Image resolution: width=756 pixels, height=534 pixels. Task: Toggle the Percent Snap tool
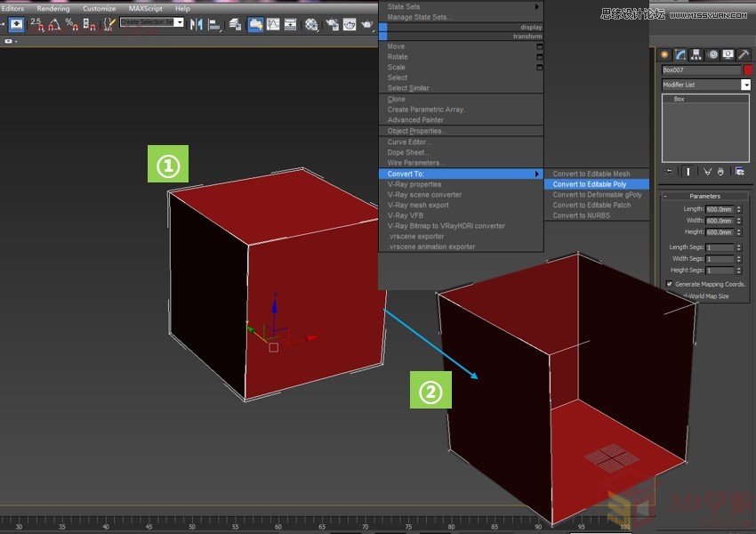72,24
